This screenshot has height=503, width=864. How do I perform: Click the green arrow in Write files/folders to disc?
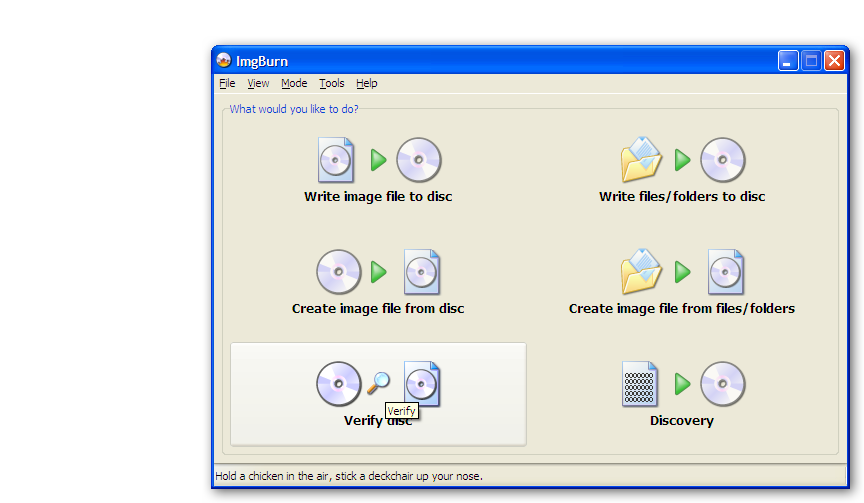pos(682,160)
